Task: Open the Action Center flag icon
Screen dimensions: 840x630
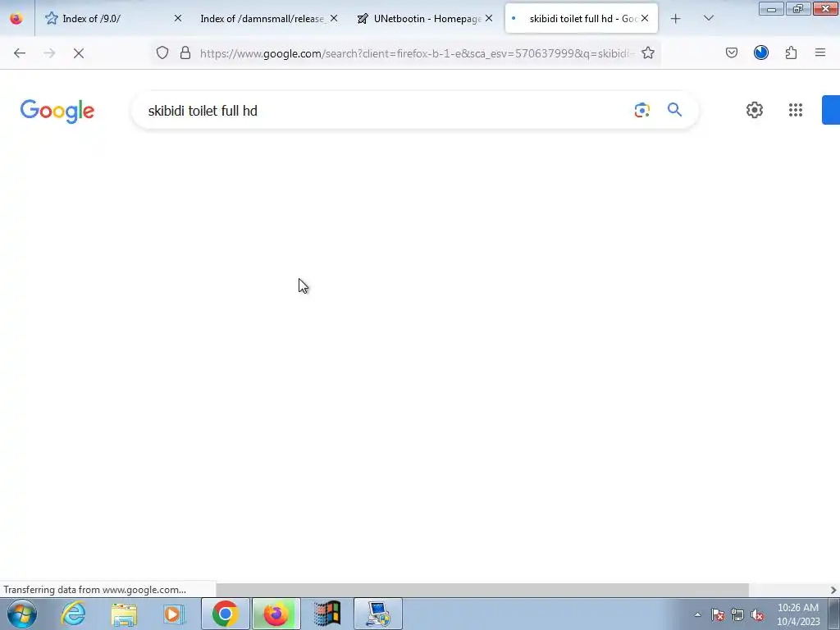Action: [718, 615]
